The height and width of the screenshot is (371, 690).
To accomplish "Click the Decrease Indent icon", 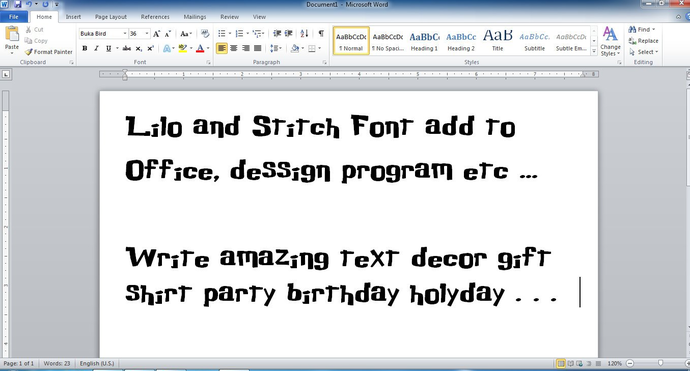I will (277, 34).
